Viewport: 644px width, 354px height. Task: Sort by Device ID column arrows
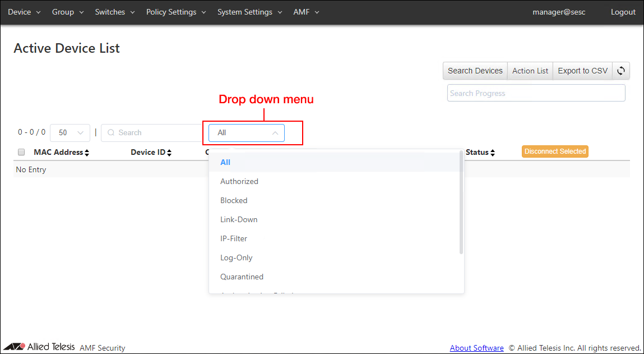pyautogui.click(x=169, y=153)
